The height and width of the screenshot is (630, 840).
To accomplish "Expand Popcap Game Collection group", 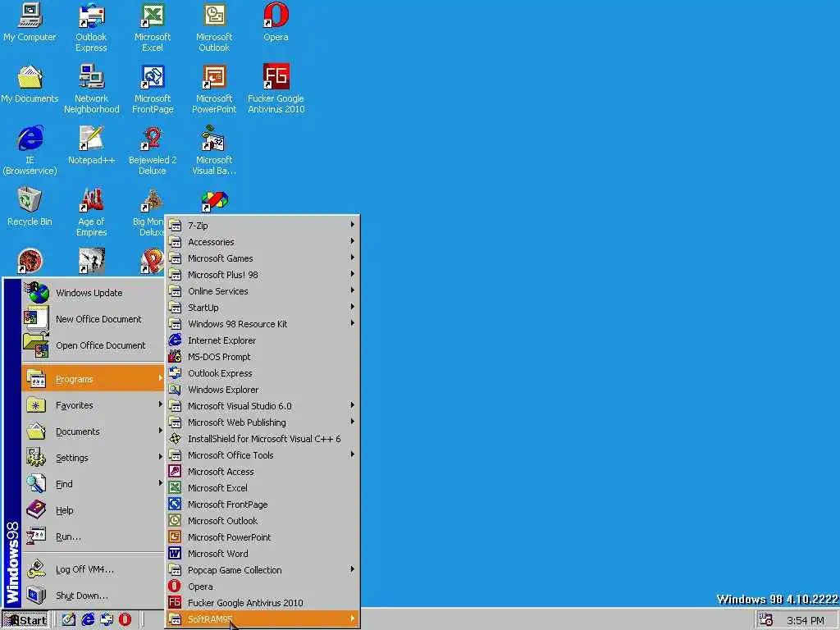I will pyautogui.click(x=262, y=570).
